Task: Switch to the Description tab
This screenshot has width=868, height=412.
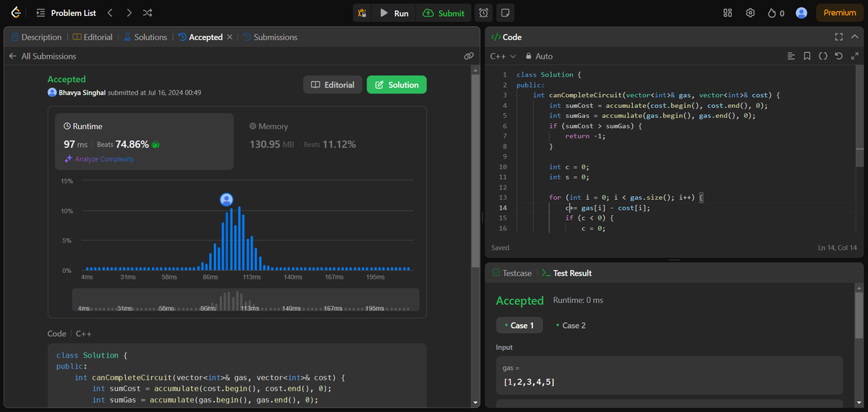Action: tap(36, 37)
